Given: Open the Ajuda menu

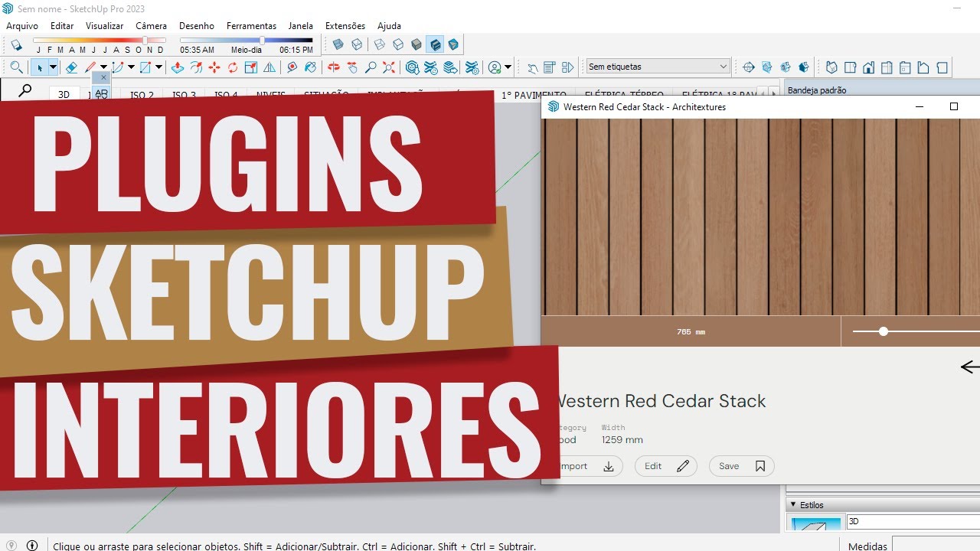Looking at the screenshot, I should (389, 26).
